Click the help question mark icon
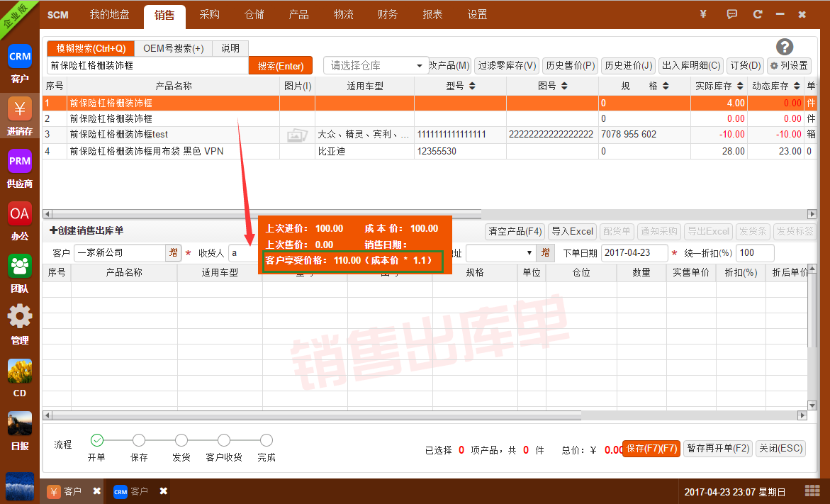830x504 pixels. pyautogui.click(x=785, y=47)
